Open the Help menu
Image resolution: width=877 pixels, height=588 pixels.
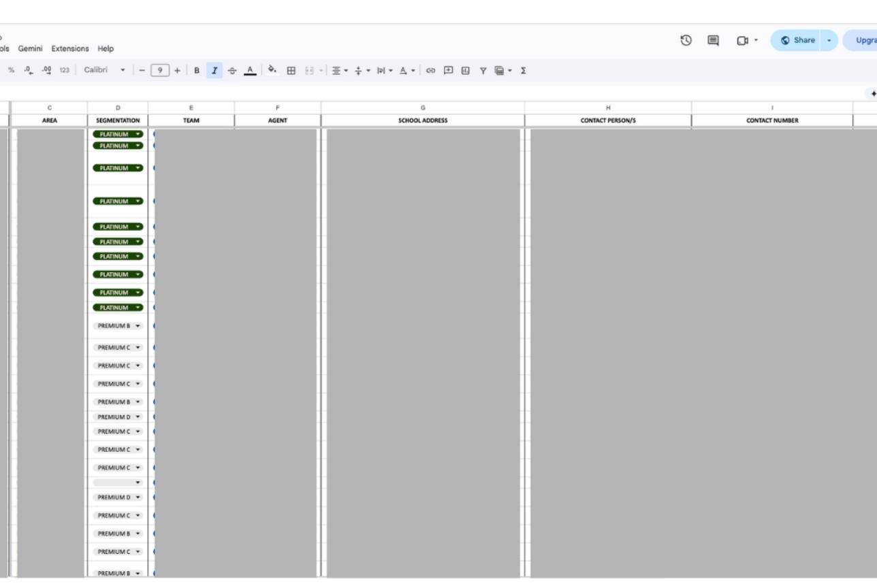click(106, 48)
